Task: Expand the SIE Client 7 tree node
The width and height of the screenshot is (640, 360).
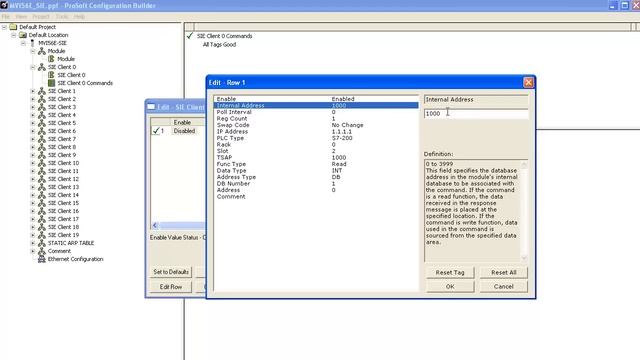Action: (x=33, y=139)
